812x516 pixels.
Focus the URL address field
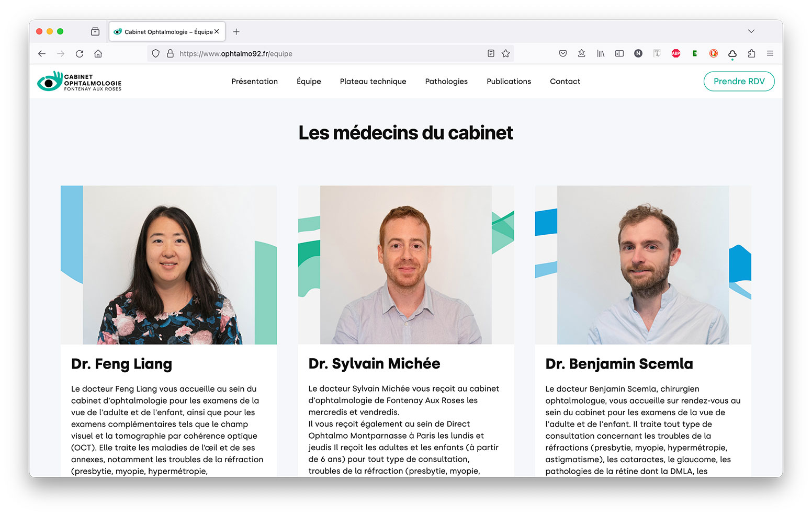(330, 53)
